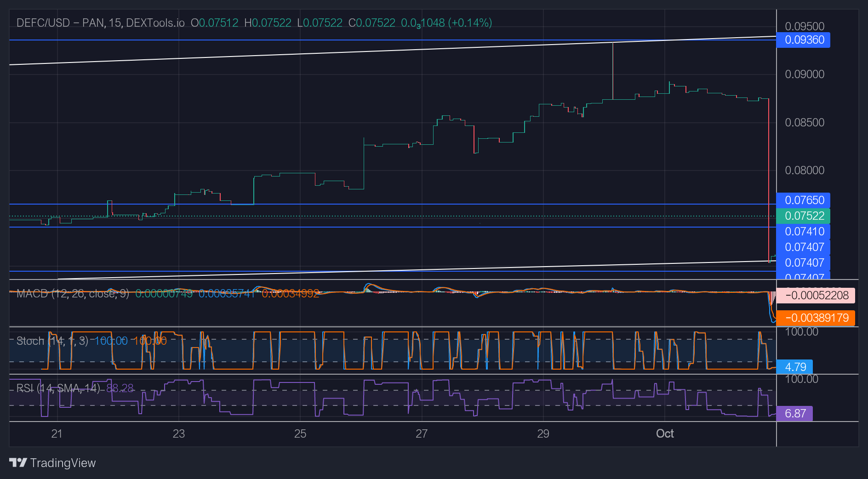Click the date label 25 on time axis
868x479 pixels.
pos(300,434)
